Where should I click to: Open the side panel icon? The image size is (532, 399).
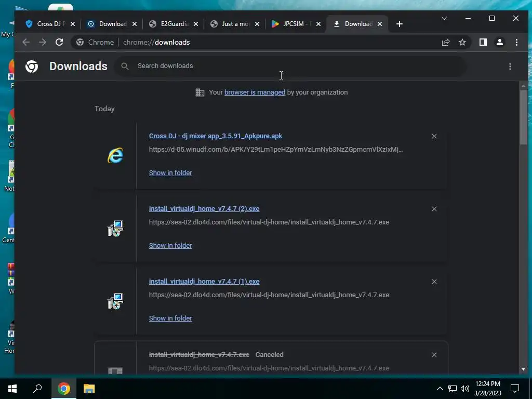(483, 42)
